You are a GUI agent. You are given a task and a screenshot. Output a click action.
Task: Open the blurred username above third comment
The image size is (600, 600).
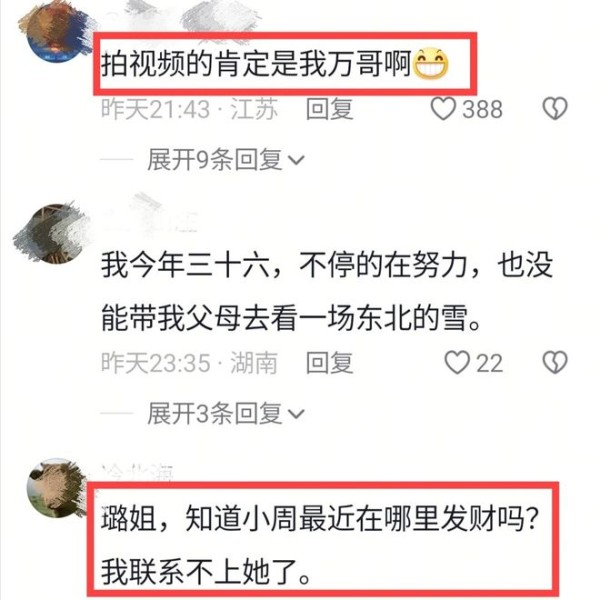click(138, 472)
